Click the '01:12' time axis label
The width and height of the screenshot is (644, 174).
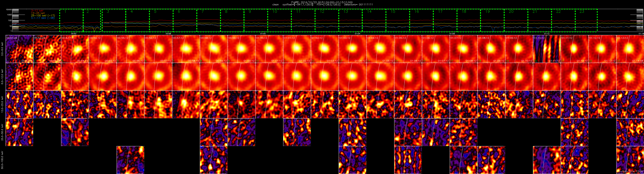(547, 33)
